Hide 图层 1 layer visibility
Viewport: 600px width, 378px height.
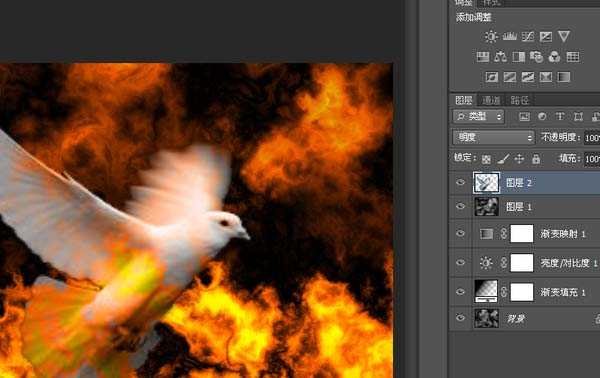461,207
